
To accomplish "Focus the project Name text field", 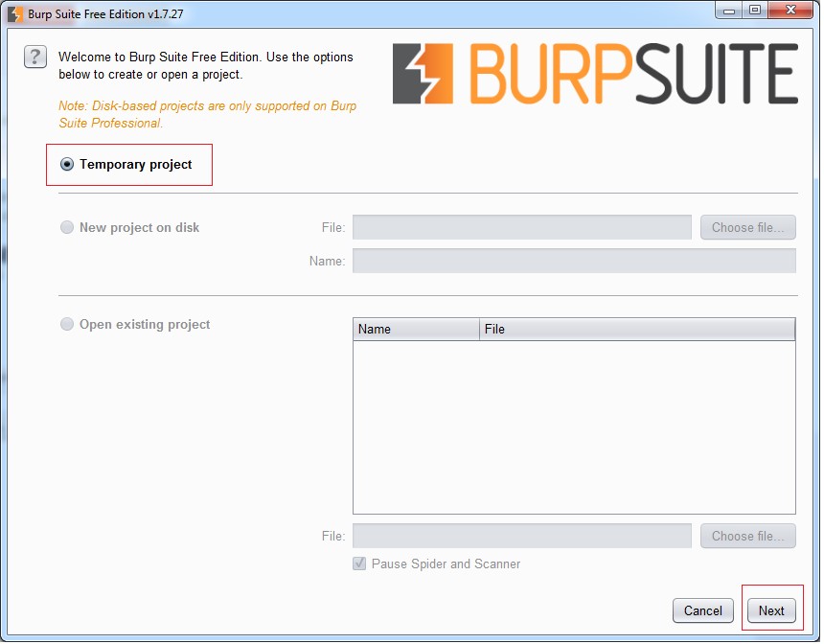I will tap(574, 261).
